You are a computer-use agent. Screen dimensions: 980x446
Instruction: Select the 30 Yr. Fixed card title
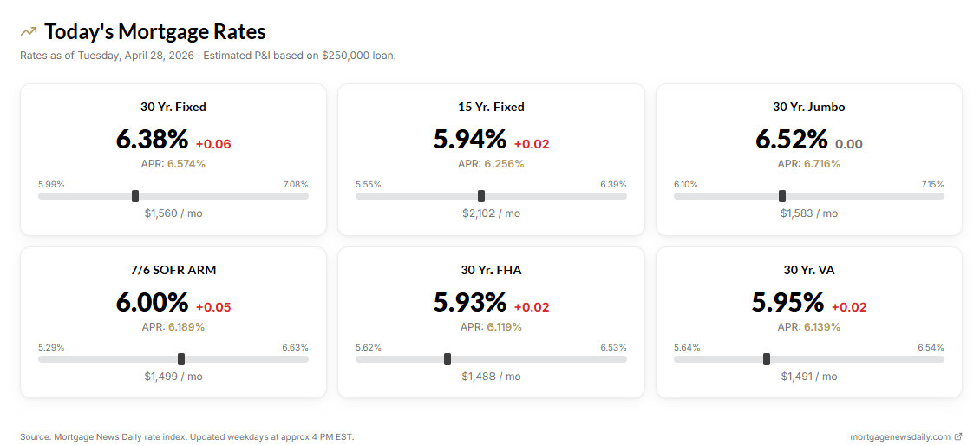pos(173,107)
